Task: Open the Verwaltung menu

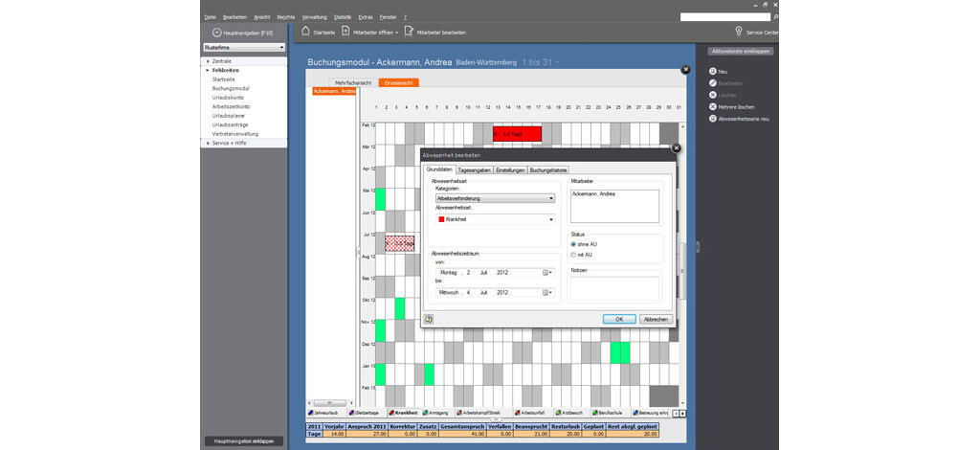Action: [x=314, y=17]
